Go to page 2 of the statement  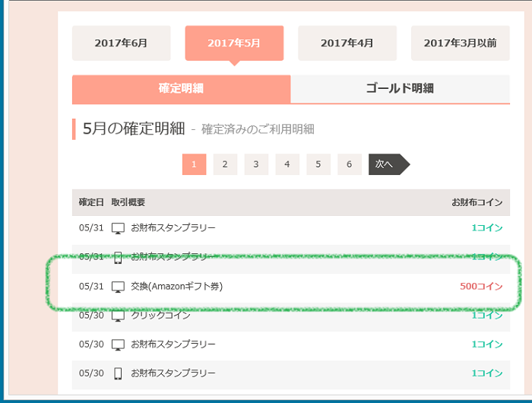(225, 164)
